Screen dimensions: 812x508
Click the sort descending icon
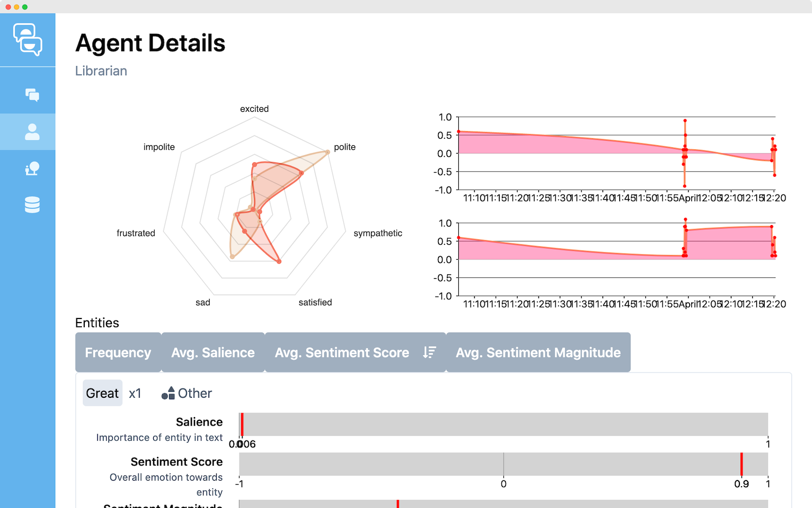pos(429,353)
